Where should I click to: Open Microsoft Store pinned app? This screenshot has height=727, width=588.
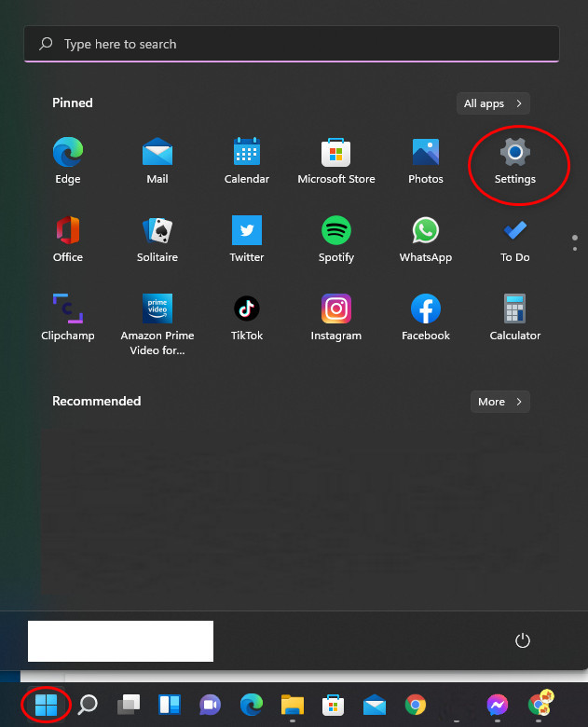[x=336, y=160]
